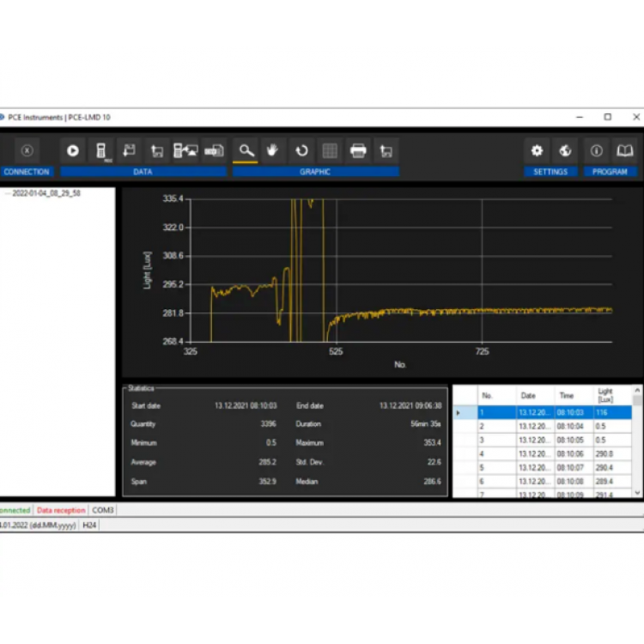The image size is (644, 644).
Task: Select tree entry 2022-01-04_08_29_58
Action: pos(46,193)
